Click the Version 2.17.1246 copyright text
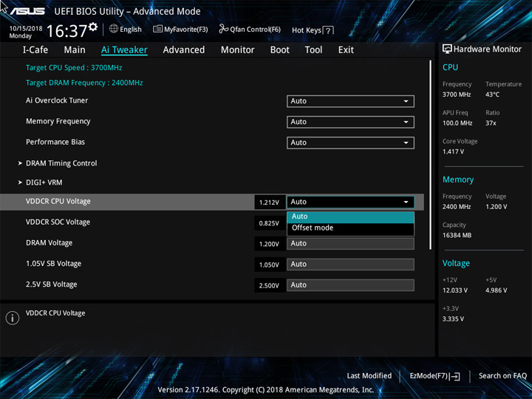The height and width of the screenshot is (399, 532). click(x=266, y=390)
